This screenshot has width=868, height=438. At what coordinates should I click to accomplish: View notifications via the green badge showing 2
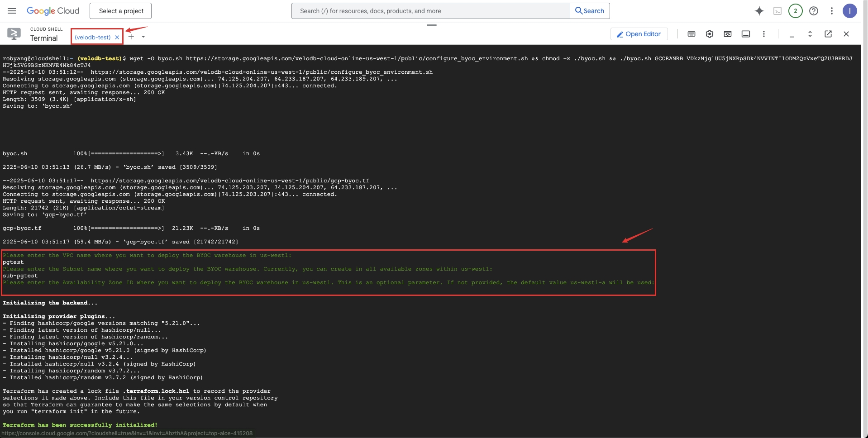coord(795,11)
